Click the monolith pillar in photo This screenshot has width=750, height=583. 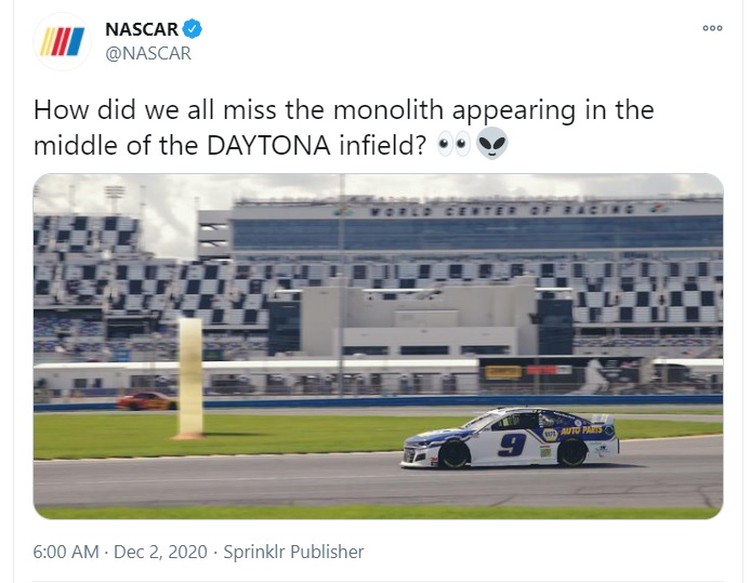point(190,378)
